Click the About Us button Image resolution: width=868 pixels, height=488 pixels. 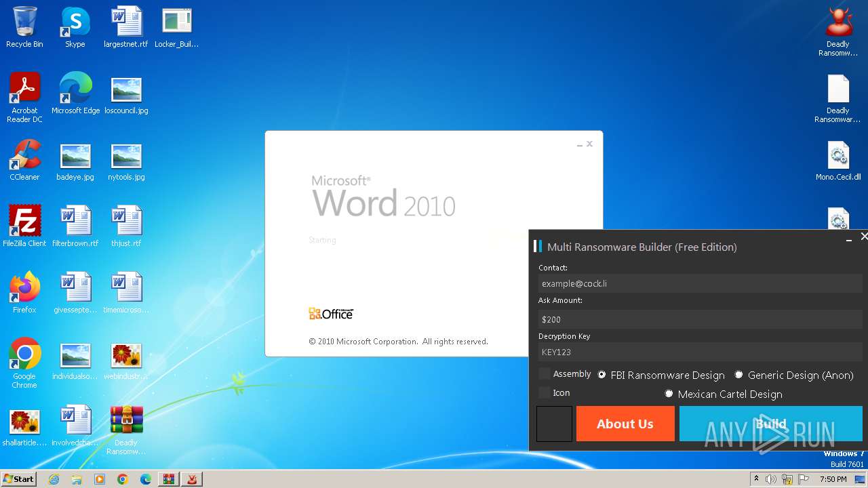point(625,424)
